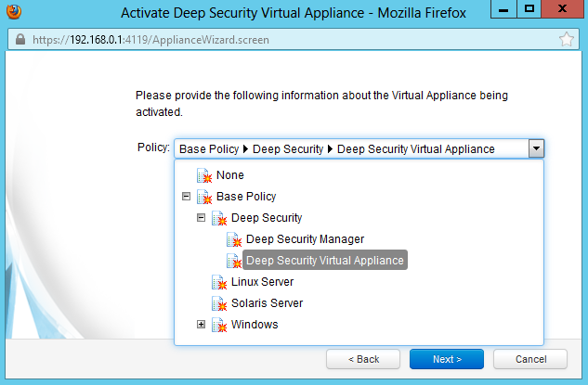Image resolution: width=588 pixels, height=385 pixels.
Task: Click the Linux Server policy icon
Action: [219, 282]
